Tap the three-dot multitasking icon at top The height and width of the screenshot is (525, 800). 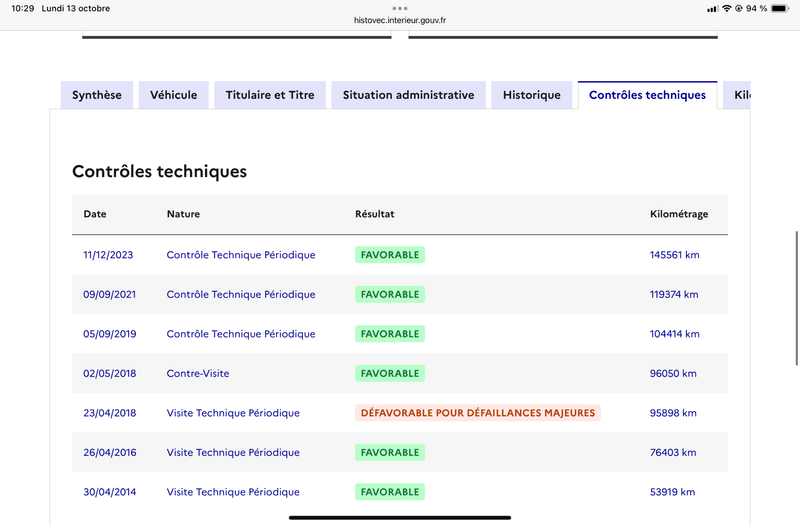[x=400, y=8]
